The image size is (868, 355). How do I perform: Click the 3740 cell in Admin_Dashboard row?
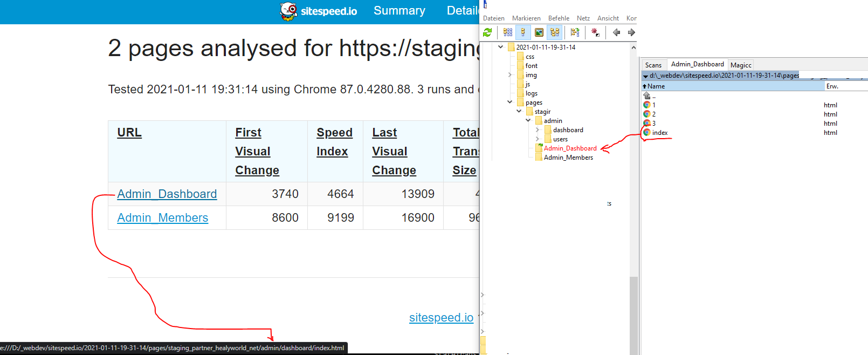tap(267, 194)
